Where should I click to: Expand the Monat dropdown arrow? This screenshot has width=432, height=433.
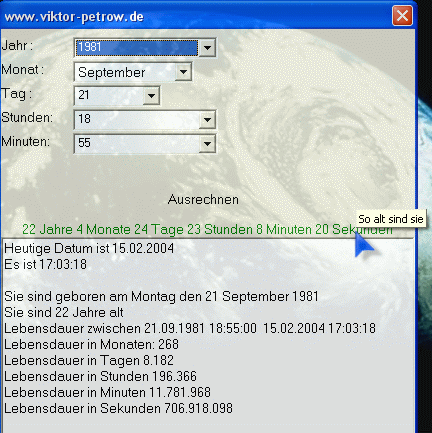coord(183,72)
